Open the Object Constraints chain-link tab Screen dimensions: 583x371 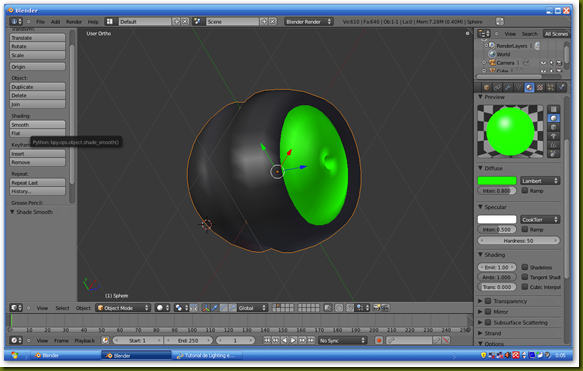click(x=497, y=87)
